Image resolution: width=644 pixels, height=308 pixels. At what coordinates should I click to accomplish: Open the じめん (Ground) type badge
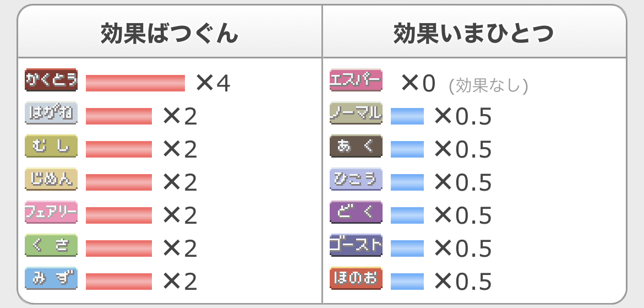click(x=51, y=179)
